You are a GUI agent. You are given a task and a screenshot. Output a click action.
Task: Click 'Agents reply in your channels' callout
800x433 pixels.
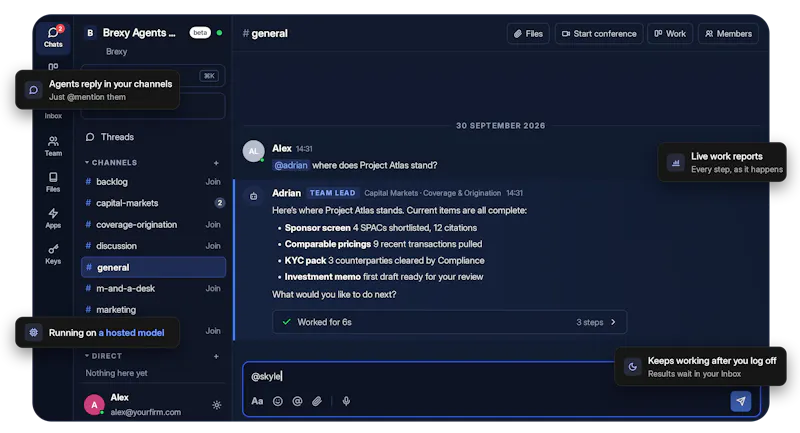click(x=97, y=90)
